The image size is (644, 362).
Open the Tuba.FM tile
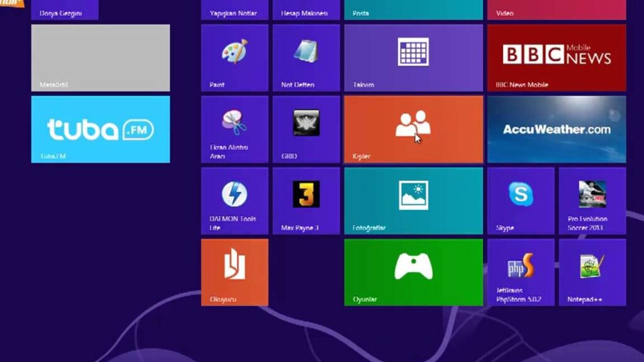pos(101,129)
